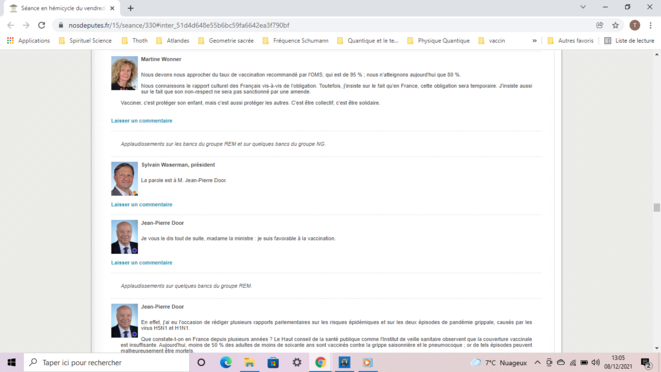Screen dimensions: 661x372
Task: Open Microsoft Edge from the taskbar
Action: point(226,362)
